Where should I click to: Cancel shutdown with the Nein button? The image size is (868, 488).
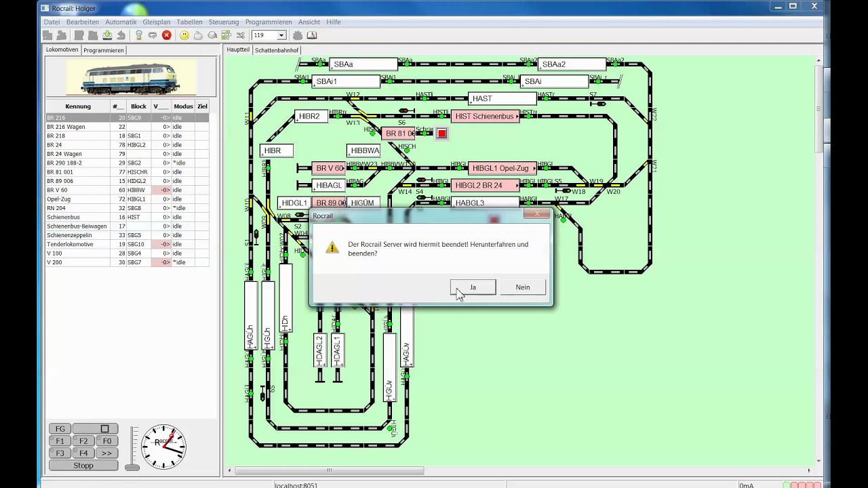[x=523, y=287]
